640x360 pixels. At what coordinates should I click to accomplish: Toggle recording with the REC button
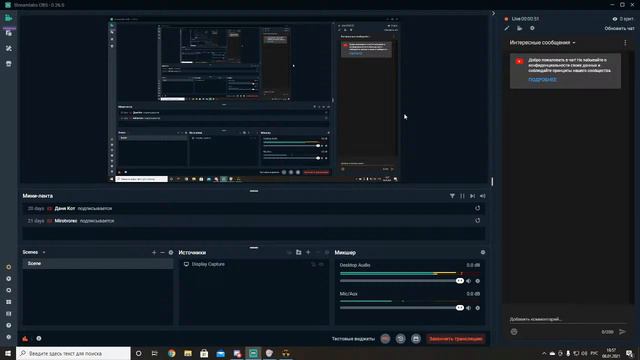click(x=385, y=338)
